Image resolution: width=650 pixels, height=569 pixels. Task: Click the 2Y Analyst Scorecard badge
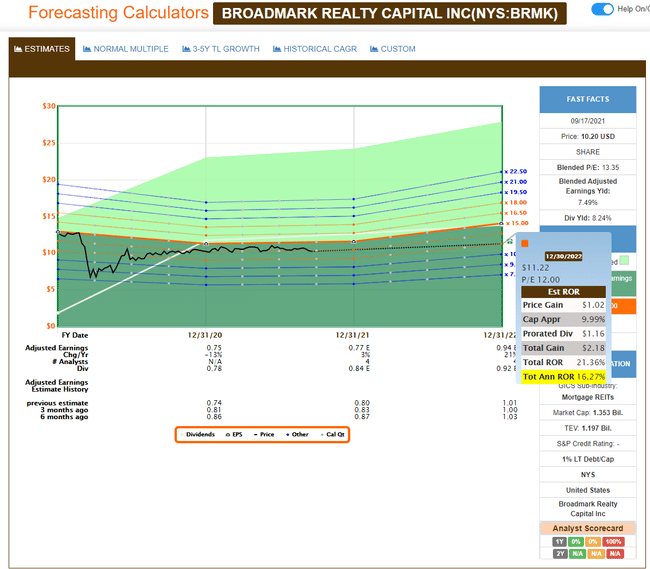(559, 553)
